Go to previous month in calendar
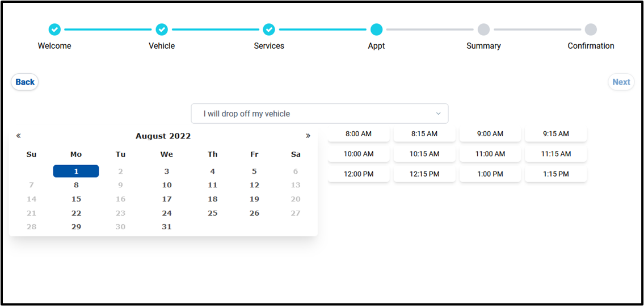This screenshot has width=644, height=306. click(19, 136)
